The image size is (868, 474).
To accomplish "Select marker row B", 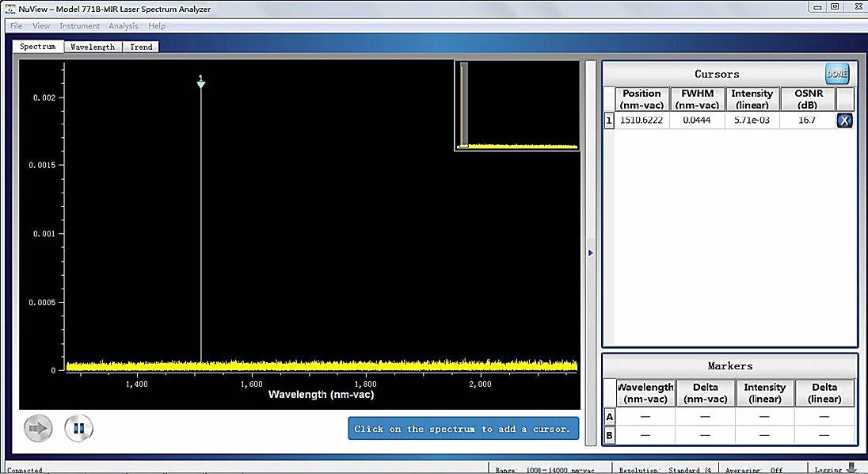I will [x=610, y=435].
